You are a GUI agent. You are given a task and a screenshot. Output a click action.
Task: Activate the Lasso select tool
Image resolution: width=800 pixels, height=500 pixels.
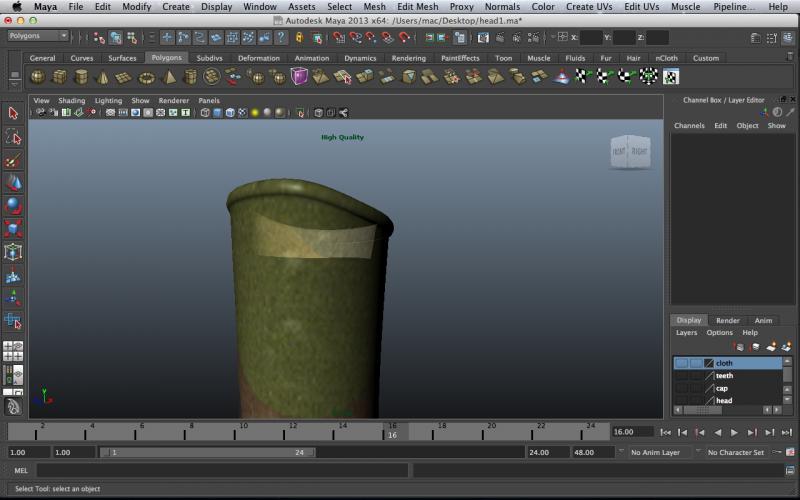(x=13, y=136)
